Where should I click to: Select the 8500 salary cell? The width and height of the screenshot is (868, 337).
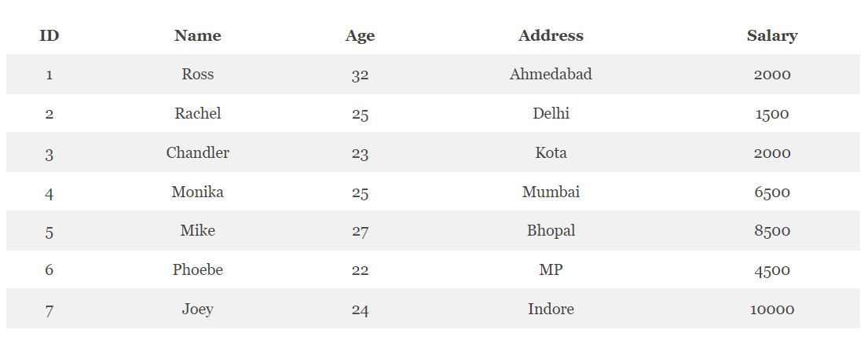(772, 231)
